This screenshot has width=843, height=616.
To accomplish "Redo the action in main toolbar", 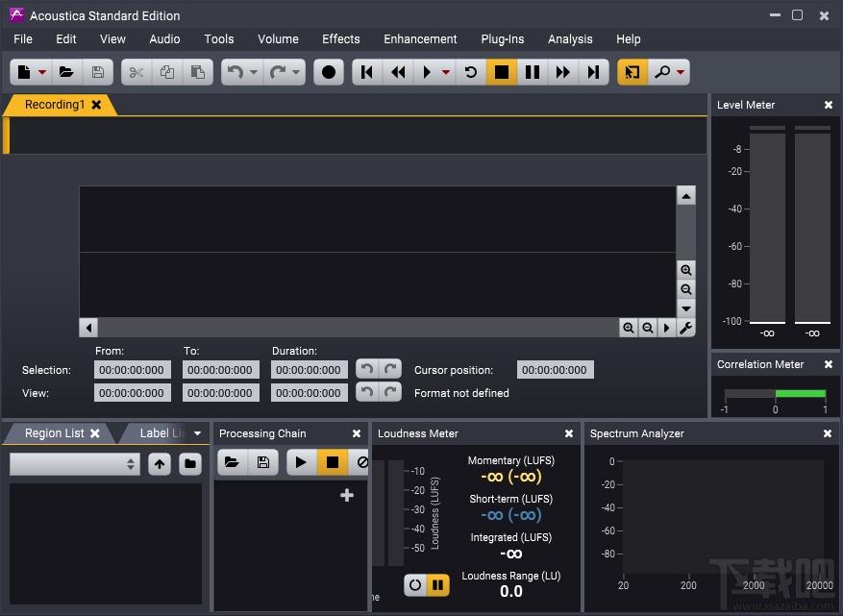I will click(x=278, y=72).
